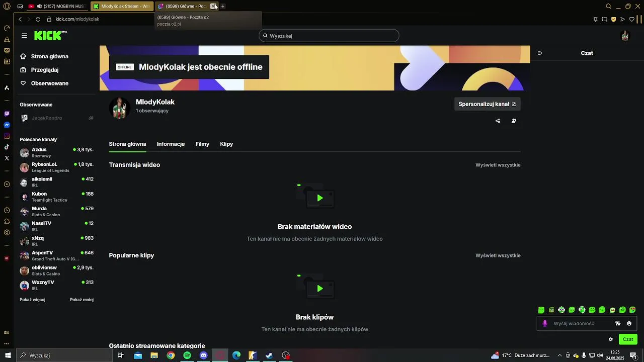The height and width of the screenshot is (362, 644).
Task: Open Spotify from the taskbar
Action: click(187, 355)
